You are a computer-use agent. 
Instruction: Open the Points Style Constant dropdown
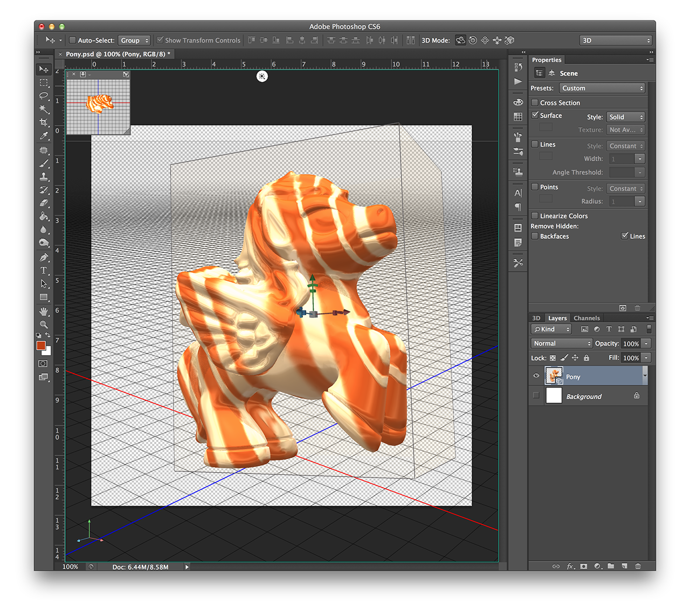(626, 189)
